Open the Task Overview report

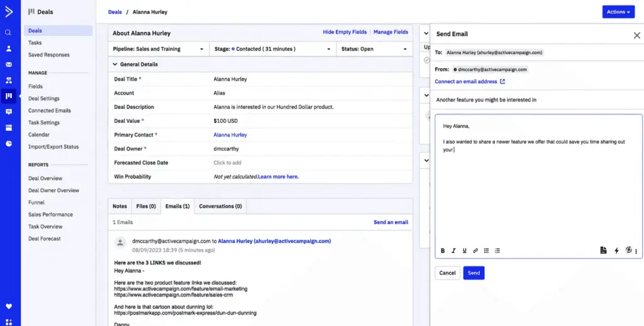point(45,227)
